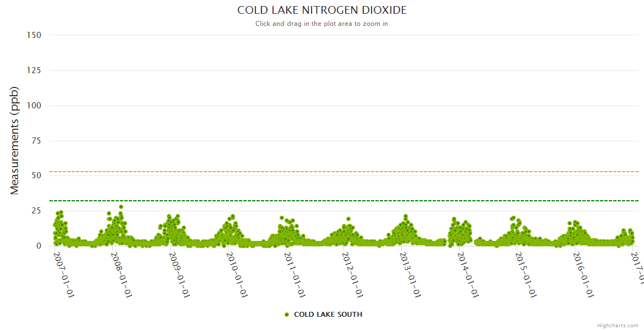Click the 2009-01-01 x-axis label

point(179,274)
